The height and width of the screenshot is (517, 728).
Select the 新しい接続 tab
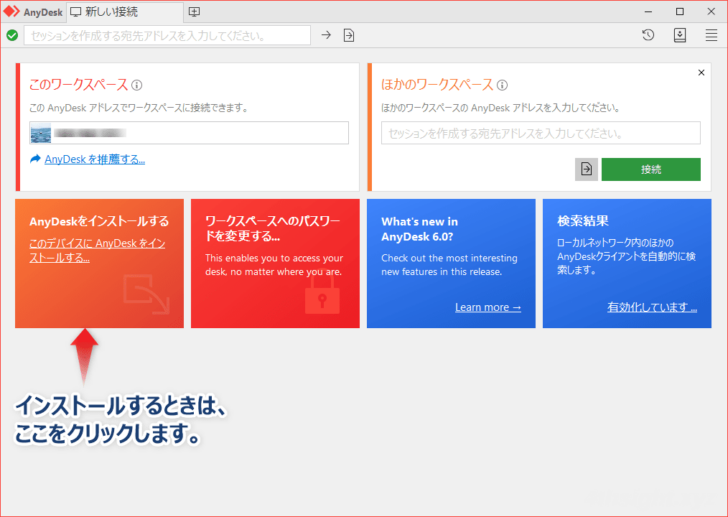[x=125, y=12]
